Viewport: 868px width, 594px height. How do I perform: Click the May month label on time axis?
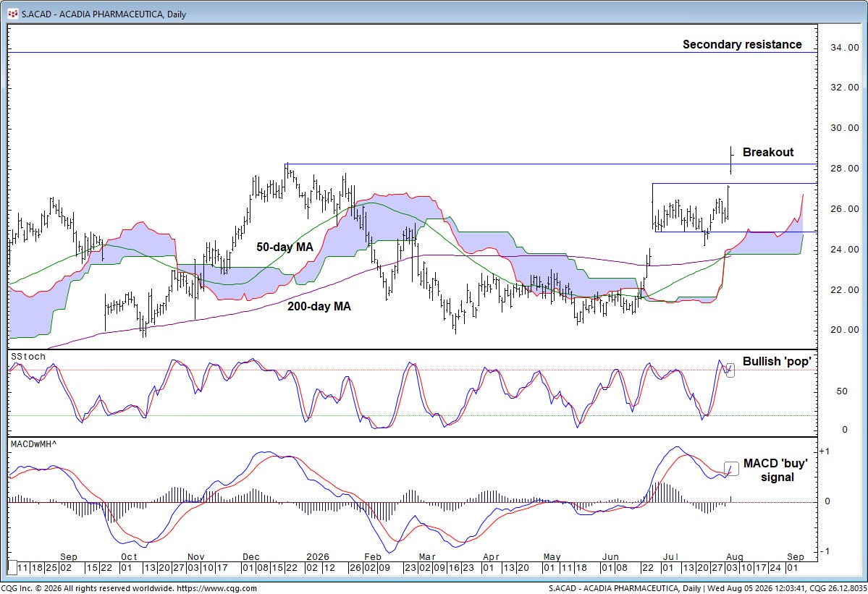tap(552, 557)
